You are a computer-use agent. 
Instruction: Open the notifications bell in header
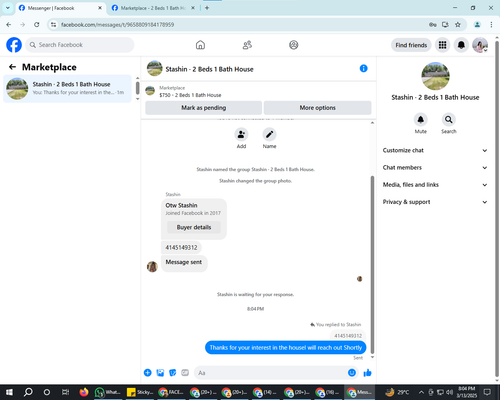coord(461,45)
